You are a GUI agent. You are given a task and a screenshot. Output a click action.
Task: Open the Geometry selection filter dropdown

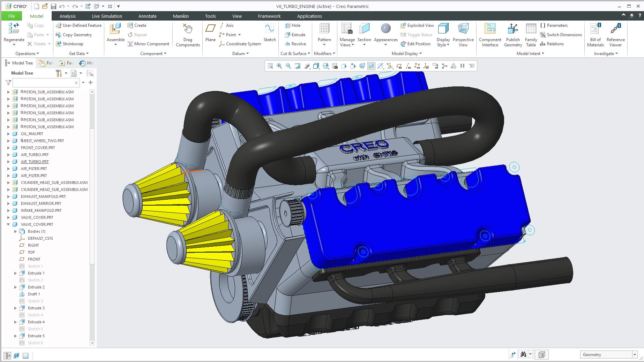[634, 355]
